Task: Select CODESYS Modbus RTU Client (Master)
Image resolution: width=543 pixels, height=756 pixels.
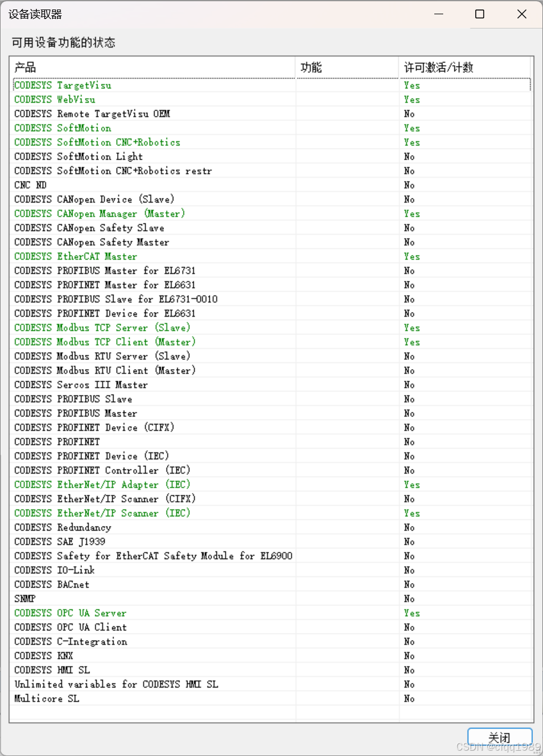Action: pos(271,370)
